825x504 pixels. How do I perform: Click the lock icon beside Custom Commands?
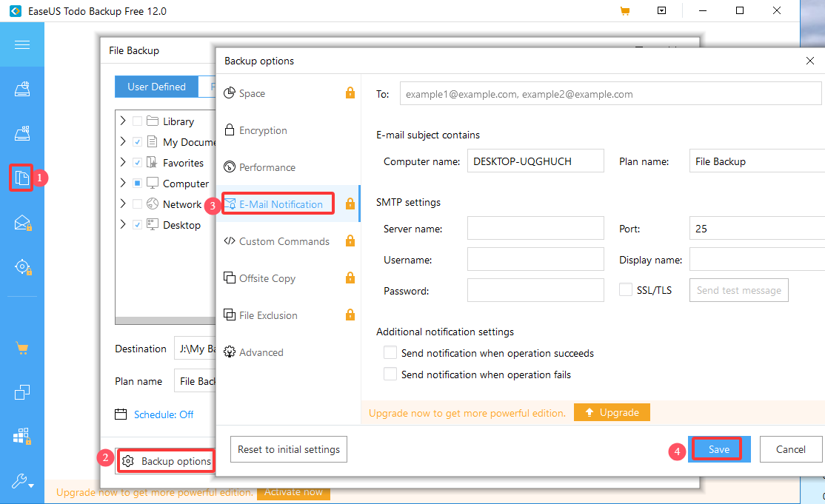[x=350, y=241]
